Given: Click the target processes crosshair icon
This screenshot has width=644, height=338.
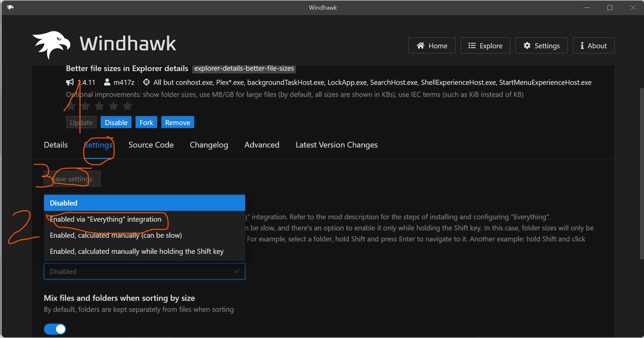Looking at the screenshot, I should pyautogui.click(x=146, y=82).
